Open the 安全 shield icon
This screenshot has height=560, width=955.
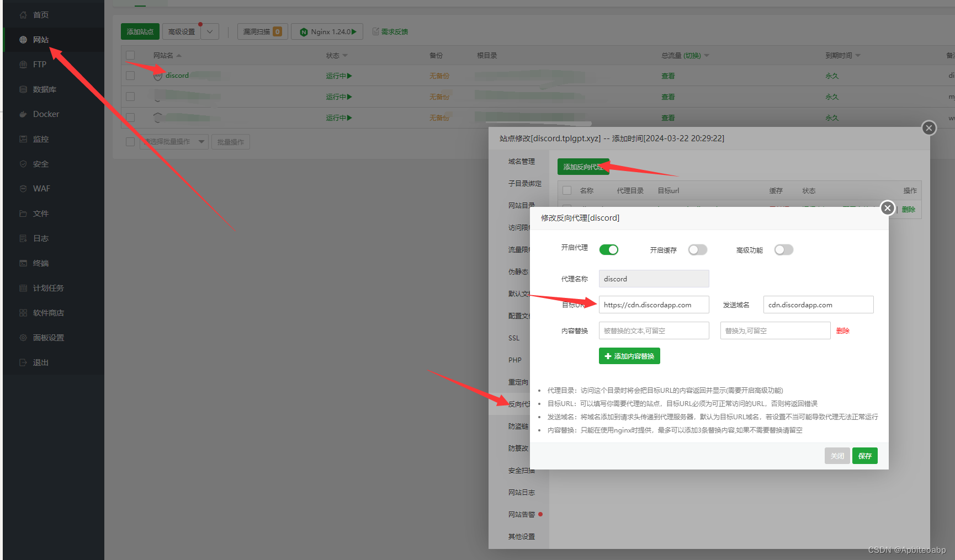click(x=23, y=164)
